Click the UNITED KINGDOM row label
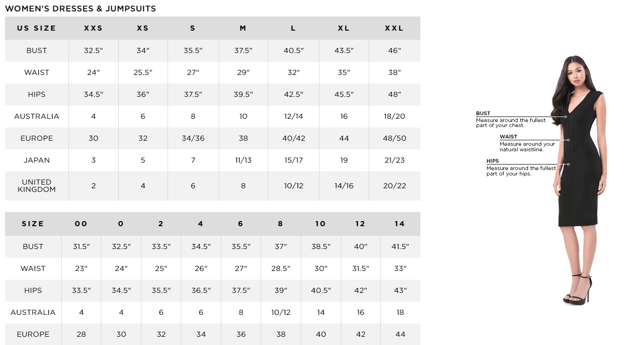The image size is (644, 345). pos(37,186)
